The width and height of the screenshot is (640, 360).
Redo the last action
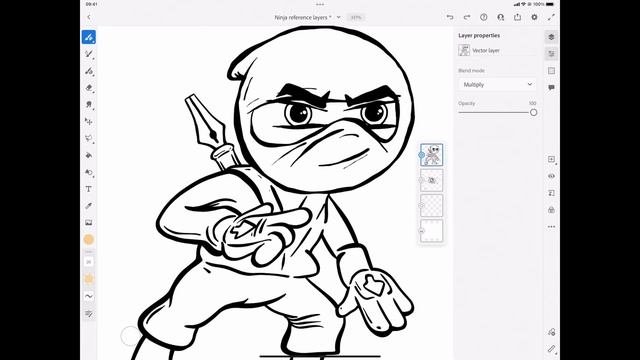click(x=467, y=17)
